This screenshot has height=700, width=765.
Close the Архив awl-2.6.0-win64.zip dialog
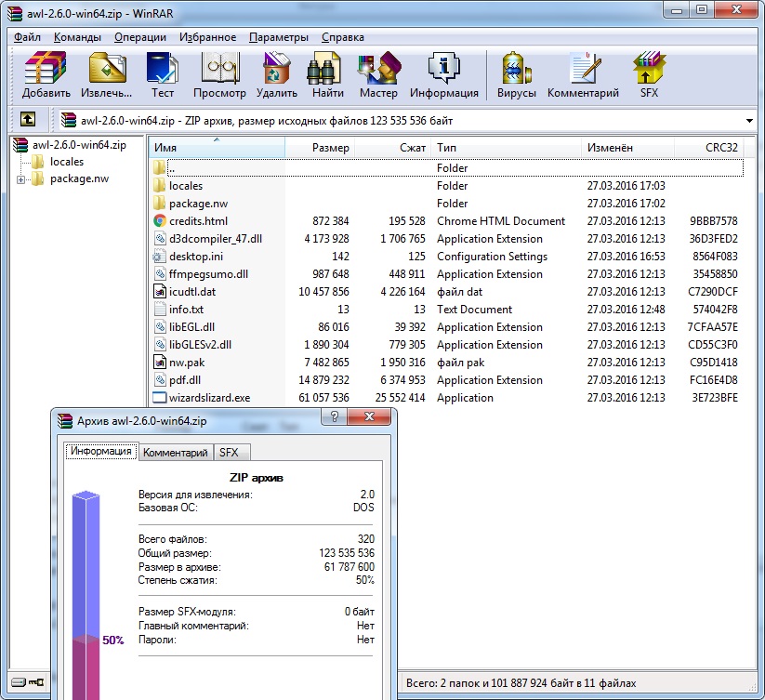tap(369, 416)
